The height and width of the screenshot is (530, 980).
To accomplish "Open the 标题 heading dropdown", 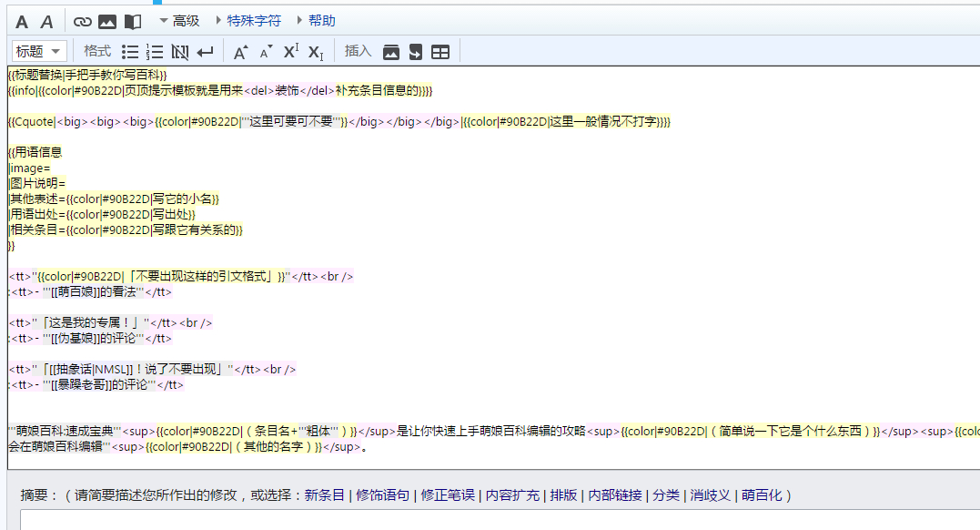I will [x=39, y=52].
